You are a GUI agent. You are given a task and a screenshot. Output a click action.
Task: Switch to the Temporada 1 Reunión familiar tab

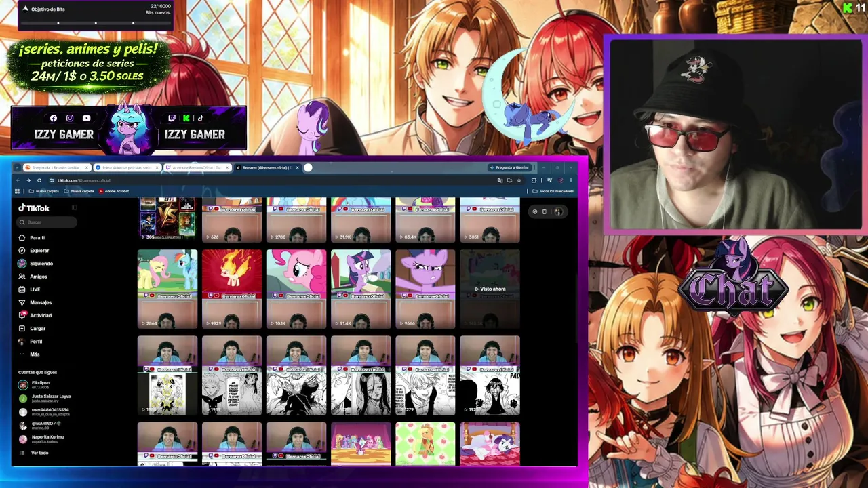click(x=57, y=167)
